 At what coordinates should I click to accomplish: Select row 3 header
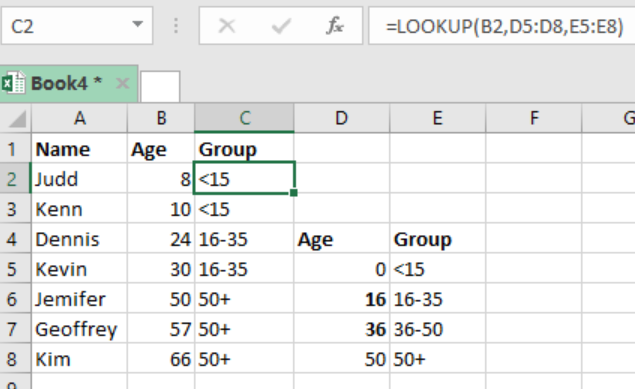(15, 209)
